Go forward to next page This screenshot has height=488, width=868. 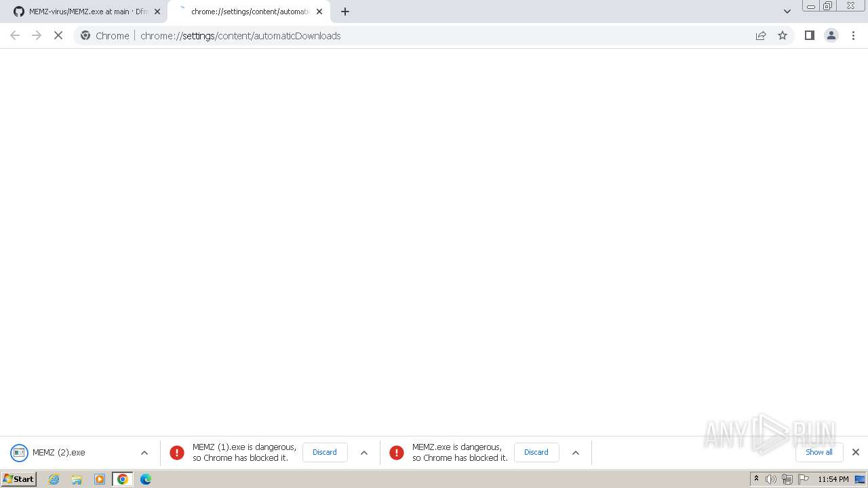click(37, 35)
